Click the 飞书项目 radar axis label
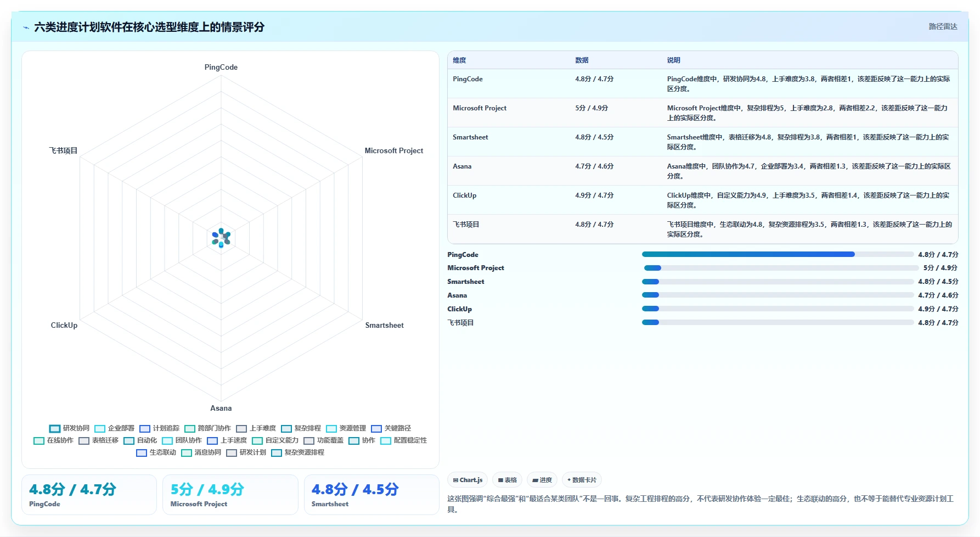This screenshot has height=537, width=980. tap(63, 150)
